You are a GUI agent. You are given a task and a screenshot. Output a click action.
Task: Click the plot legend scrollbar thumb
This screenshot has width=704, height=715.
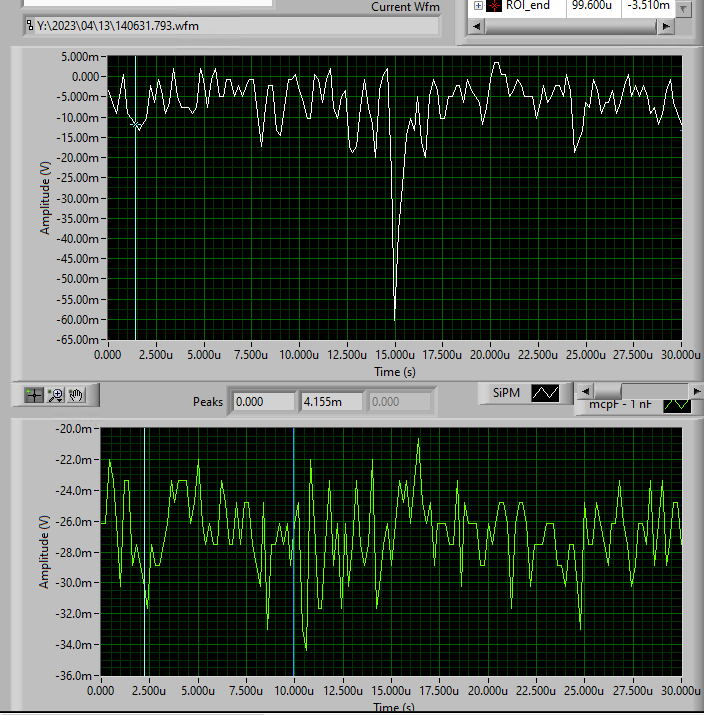click(x=607, y=391)
